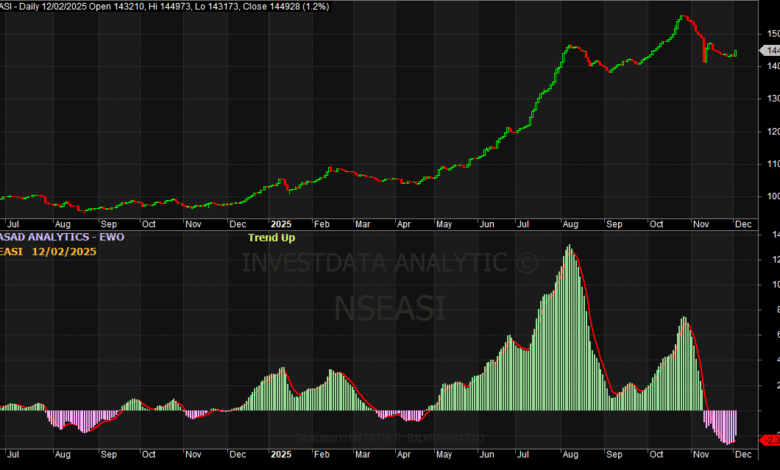Click the October price high near 155
Screen dimensions: 780x470
682,17
